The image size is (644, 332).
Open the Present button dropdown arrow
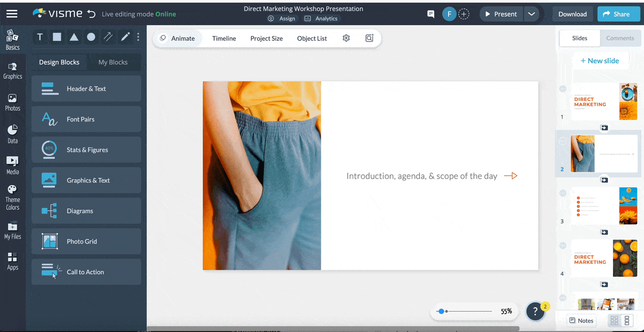(x=531, y=14)
